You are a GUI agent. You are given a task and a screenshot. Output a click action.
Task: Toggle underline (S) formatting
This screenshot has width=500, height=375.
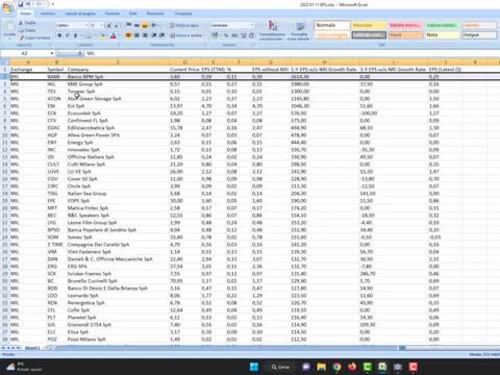[76, 35]
